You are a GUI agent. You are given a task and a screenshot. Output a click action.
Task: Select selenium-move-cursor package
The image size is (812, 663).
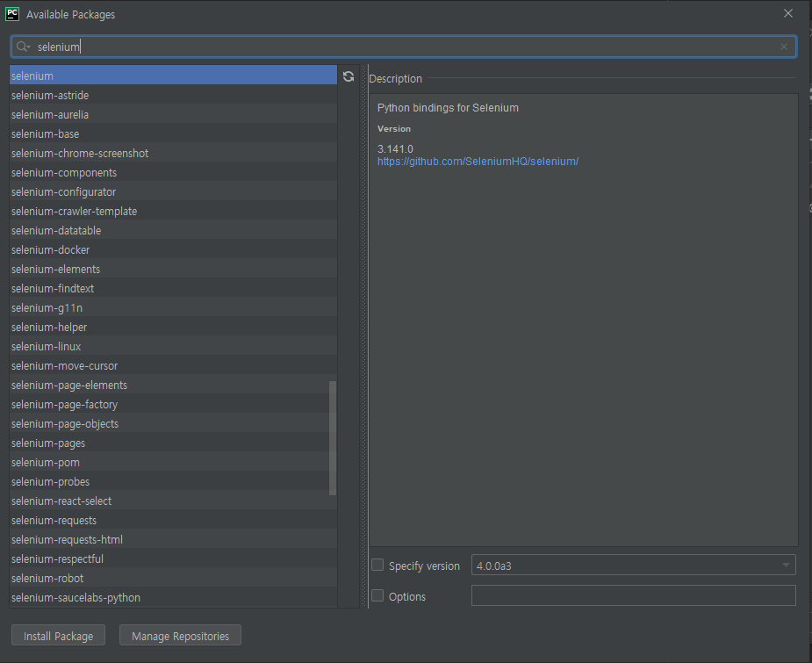(x=173, y=365)
